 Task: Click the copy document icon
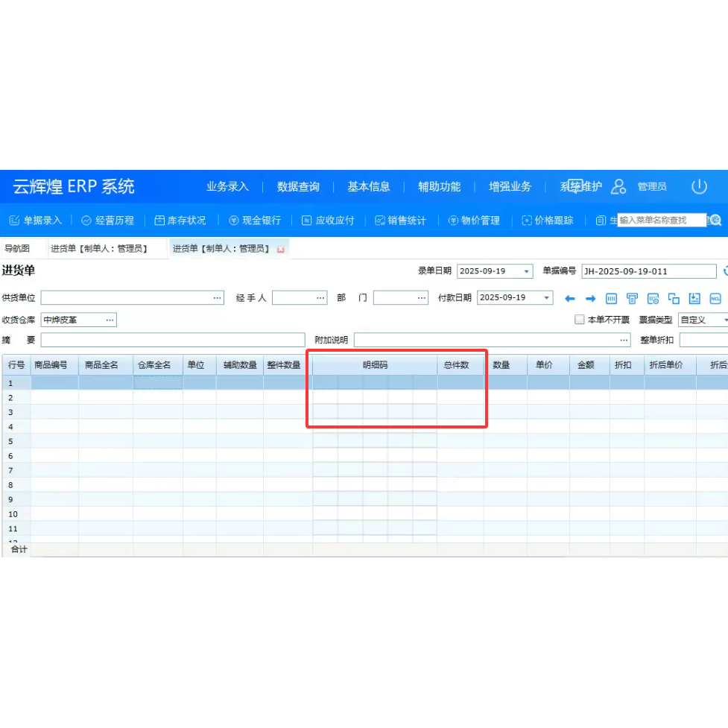(674, 299)
